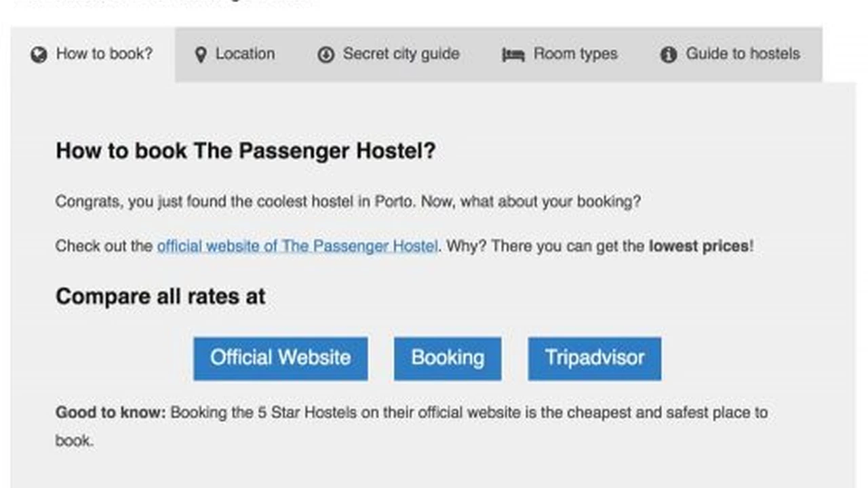Click the circular arrow icon beside Secret city guide

326,55
